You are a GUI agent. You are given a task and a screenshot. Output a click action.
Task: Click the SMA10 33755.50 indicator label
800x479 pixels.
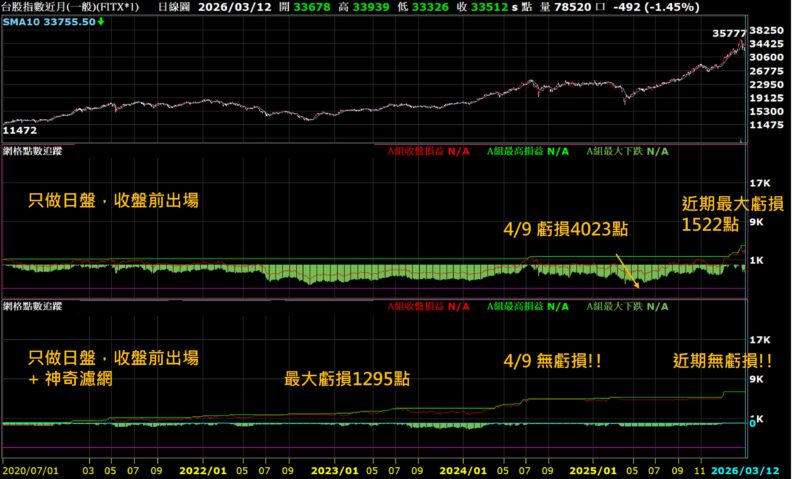(x=49, y=21)
